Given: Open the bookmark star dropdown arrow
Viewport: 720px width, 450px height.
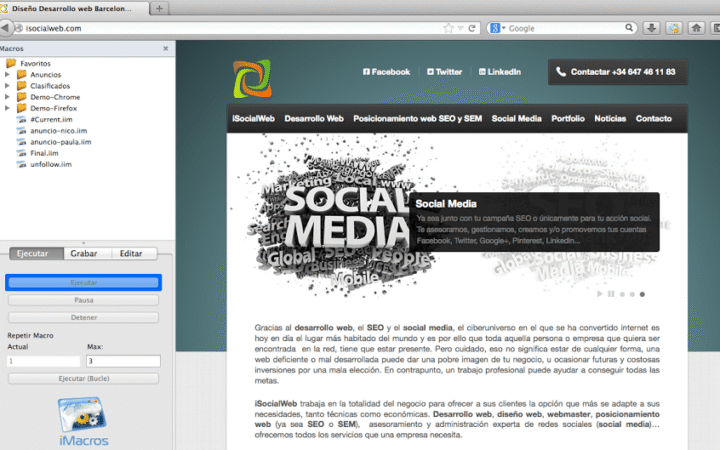Looking at the screenshot, I should pos(461,28).
